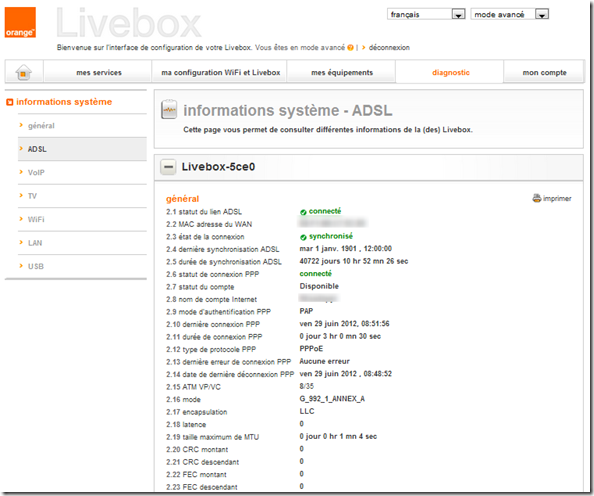Click the printer icon next to imprimer

(536, 198)
